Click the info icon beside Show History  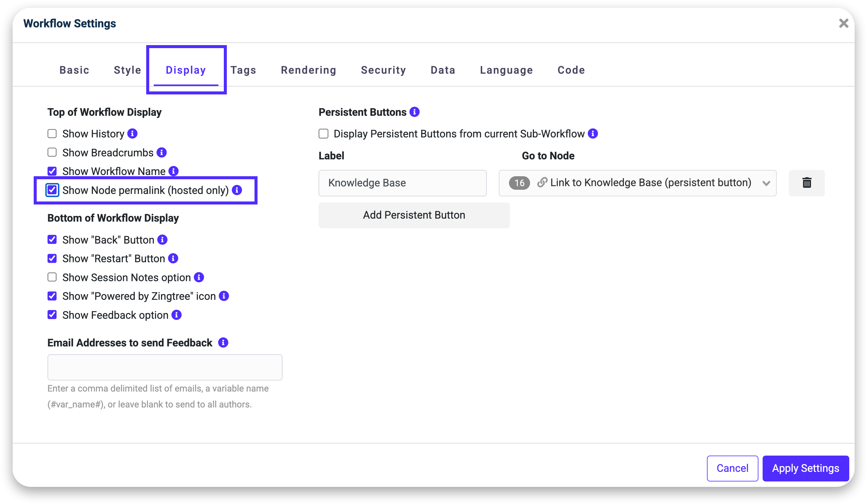pos(132,134)
